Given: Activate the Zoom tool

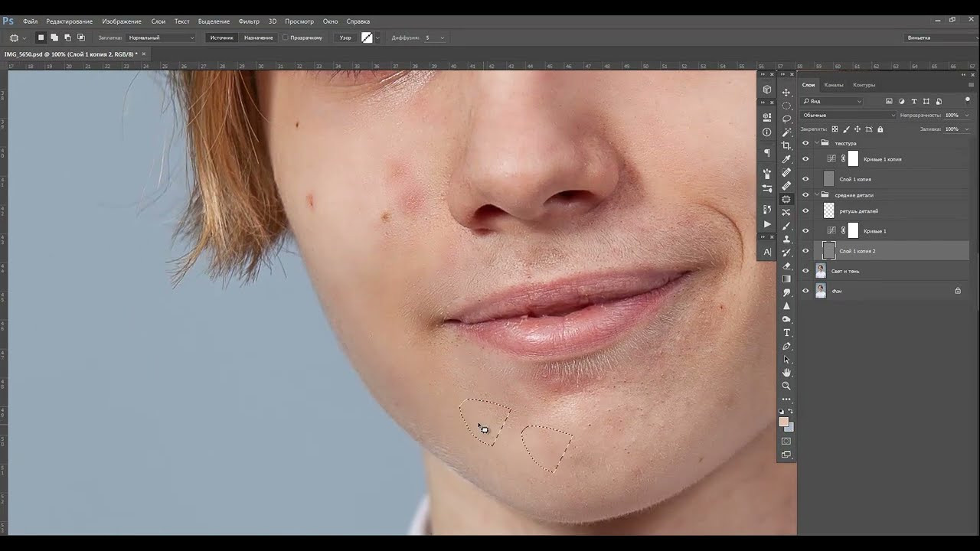Looking at the screenshot, I should pyautogui.click(x=786, y=386).
